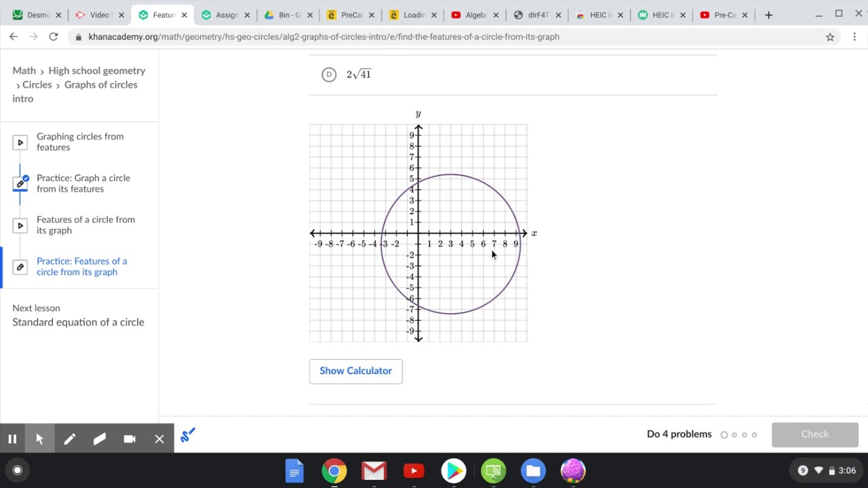The height and width of the screenshot is (488, 868).
Task: Select the pen drawing tool in recorder bar
Action: 70,439
